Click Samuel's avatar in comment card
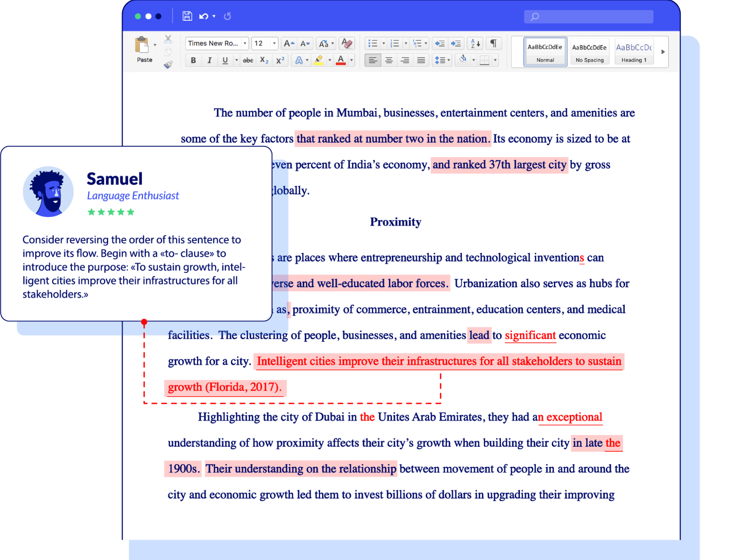 point(48,191)
